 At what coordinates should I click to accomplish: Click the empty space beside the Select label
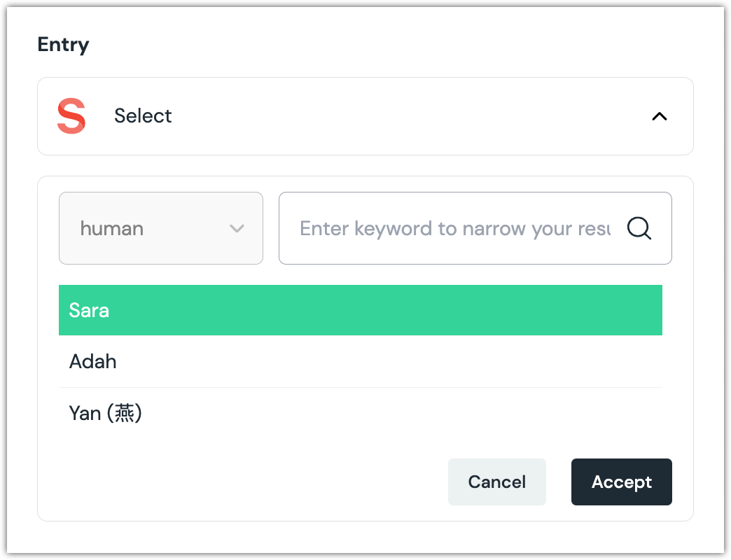pos(406,116)
